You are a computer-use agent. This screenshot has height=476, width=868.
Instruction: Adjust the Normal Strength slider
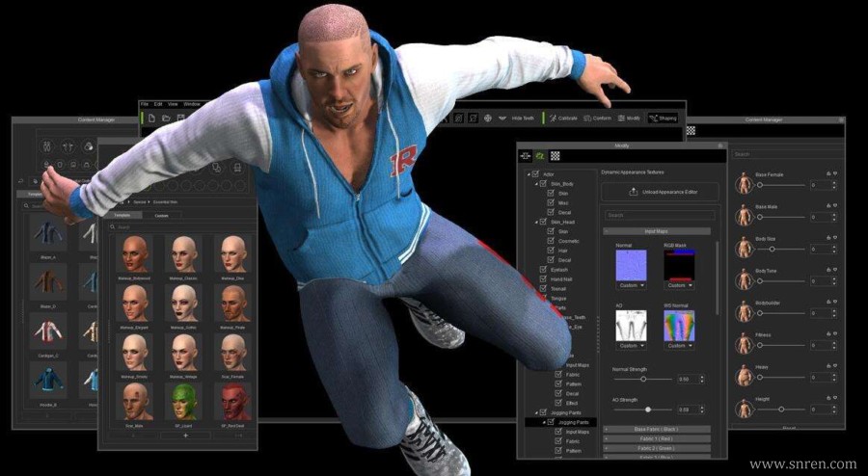(x=643, y=380)
